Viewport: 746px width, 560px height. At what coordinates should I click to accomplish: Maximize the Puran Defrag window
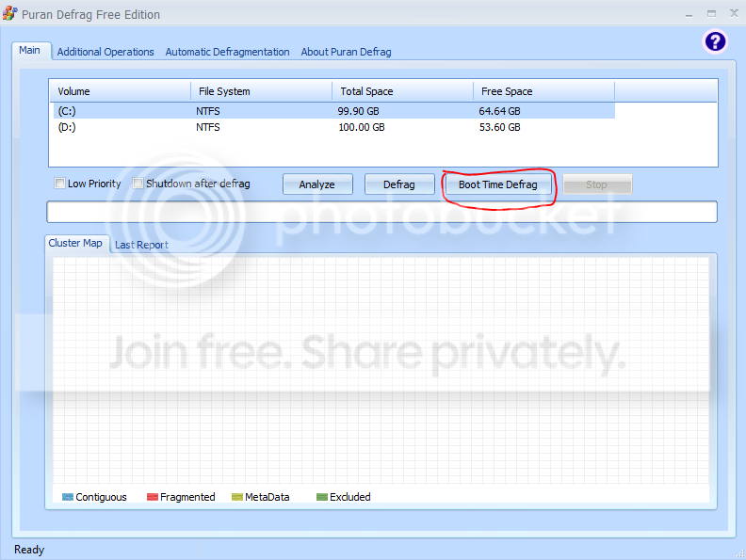pyautogui.click(x=711, y=14)
